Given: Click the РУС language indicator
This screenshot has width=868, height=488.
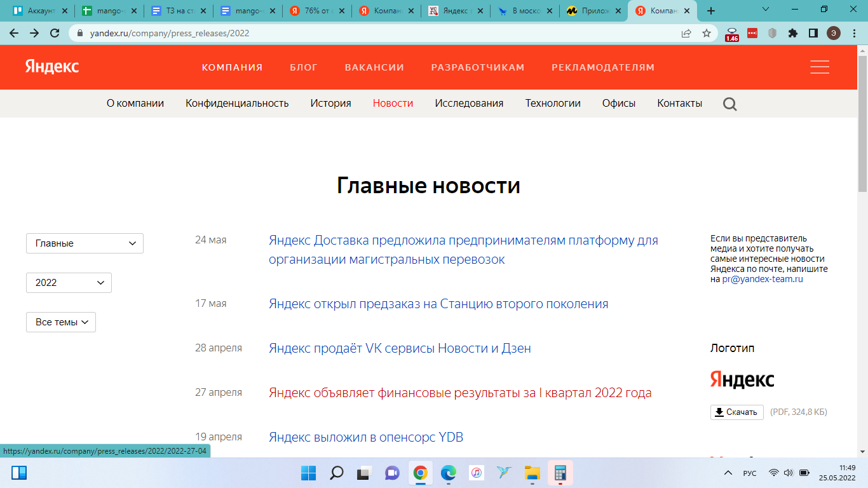Looking at the screenshot, I should (750, 473).
